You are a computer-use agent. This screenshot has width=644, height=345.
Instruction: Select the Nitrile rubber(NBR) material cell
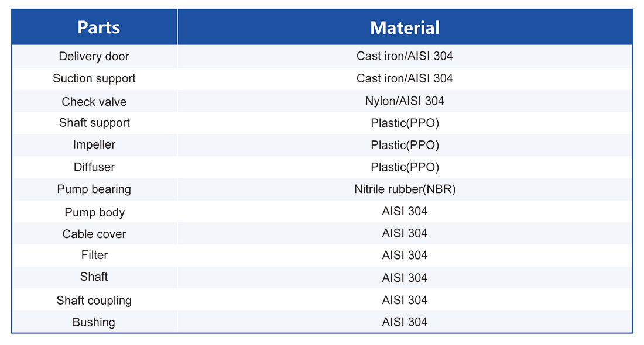(x=405, y=189)
